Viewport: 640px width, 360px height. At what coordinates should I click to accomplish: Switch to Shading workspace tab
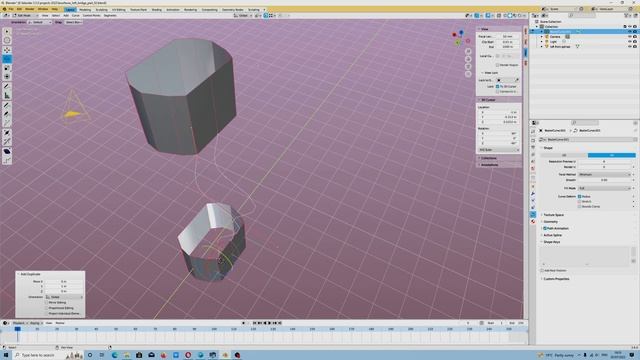click(156, 9)
